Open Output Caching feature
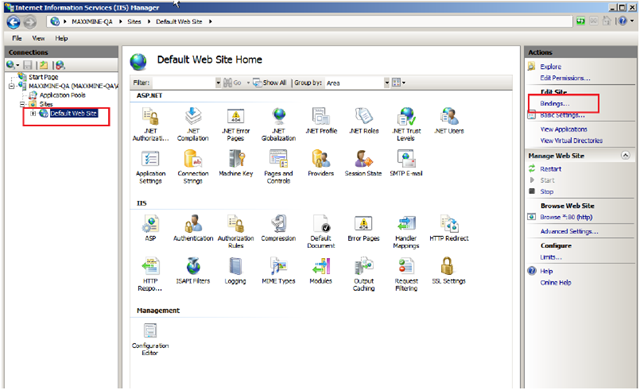The width and height of the screenshot is (640, 390). [x=364, y=274]
